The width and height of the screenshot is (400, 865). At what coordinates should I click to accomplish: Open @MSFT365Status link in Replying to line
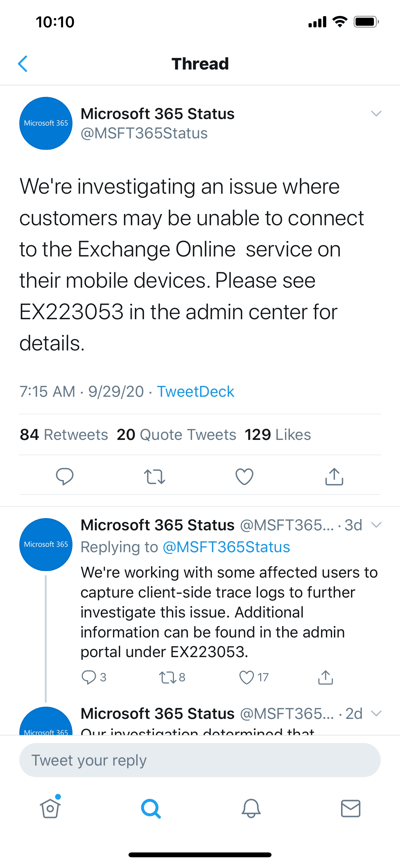pos(226,547)
